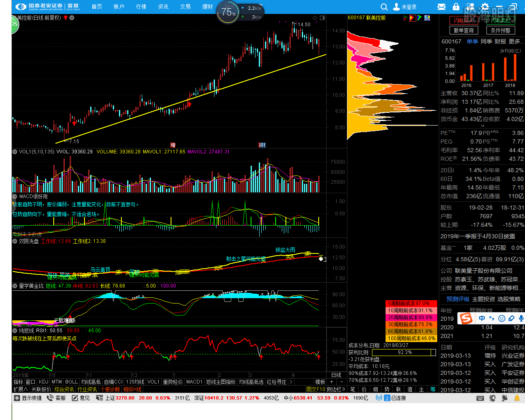Expand the chevron under financial data

click(482, 126)
